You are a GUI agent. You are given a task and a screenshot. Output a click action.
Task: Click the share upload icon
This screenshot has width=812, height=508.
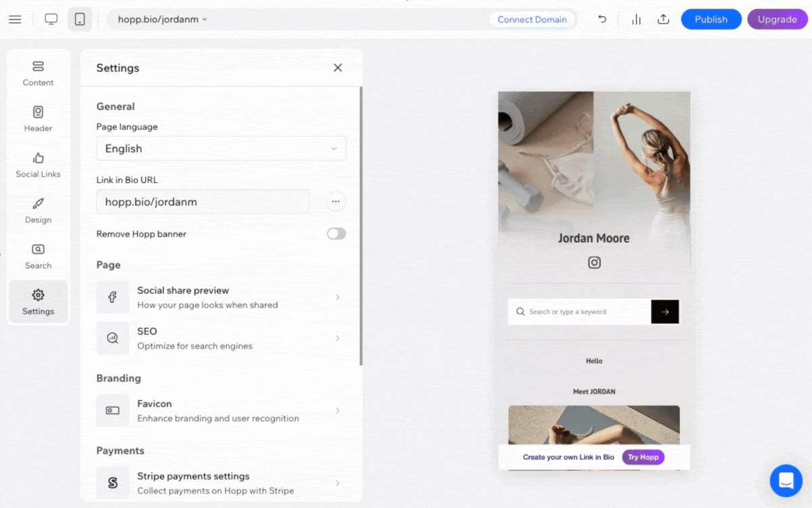point(663,19)
